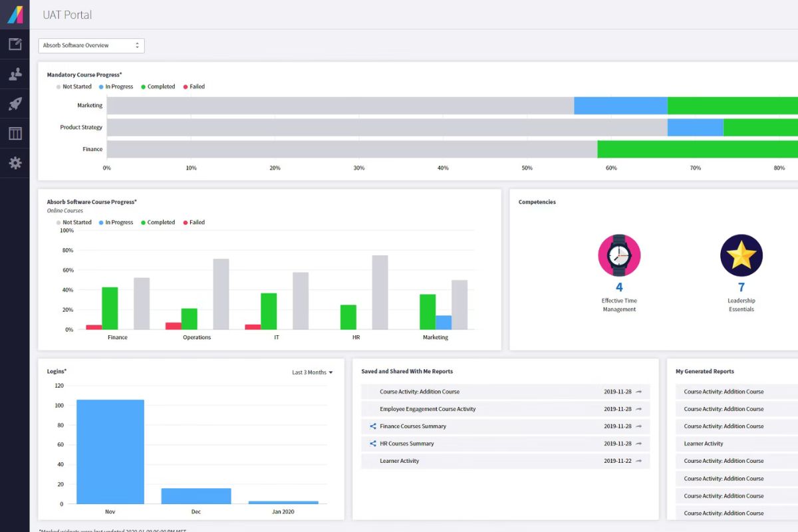798x532 pixels.
Task: Click the Dec logins bar
Action: [x=196, y=496]
